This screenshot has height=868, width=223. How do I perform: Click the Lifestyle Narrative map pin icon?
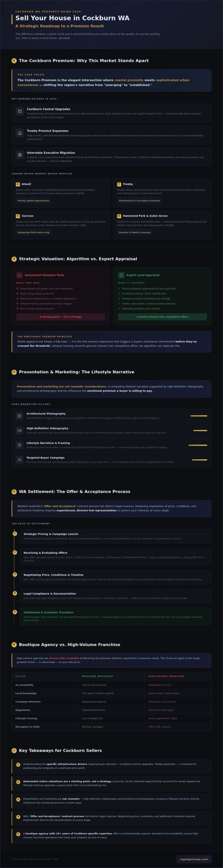click(x=19, y=445)
